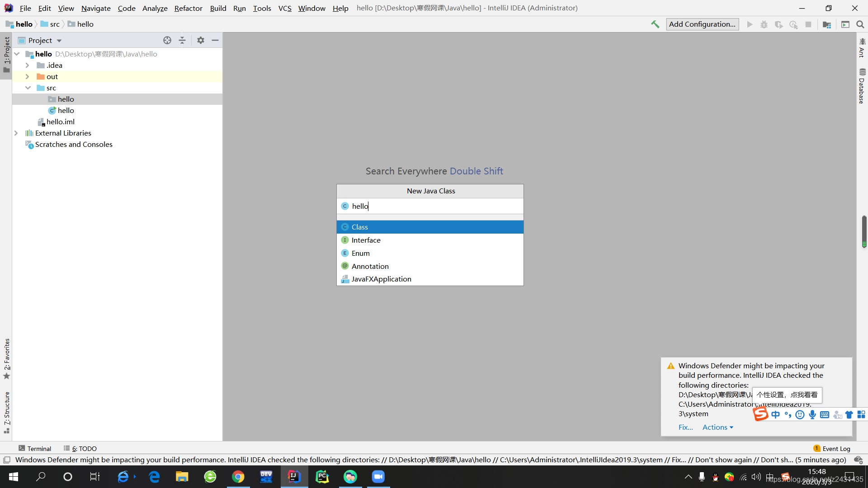The height and width of the screenshot is (488, 868).
Task: Open the Database tool window tab
Action: click(x=862, y=86)
